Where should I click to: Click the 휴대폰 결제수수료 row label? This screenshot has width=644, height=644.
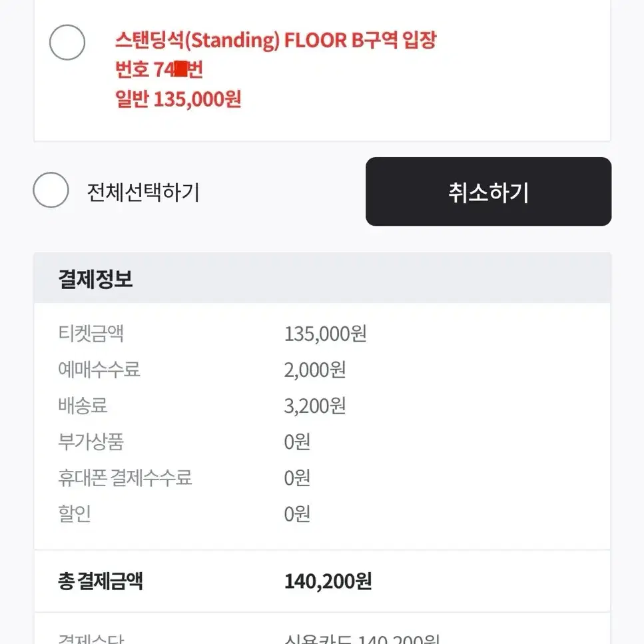[x=125, y=478]
